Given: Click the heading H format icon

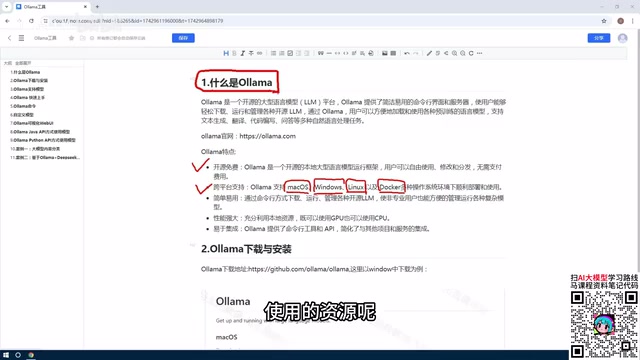Looking at the screenshot, I should tap(226, 53).
